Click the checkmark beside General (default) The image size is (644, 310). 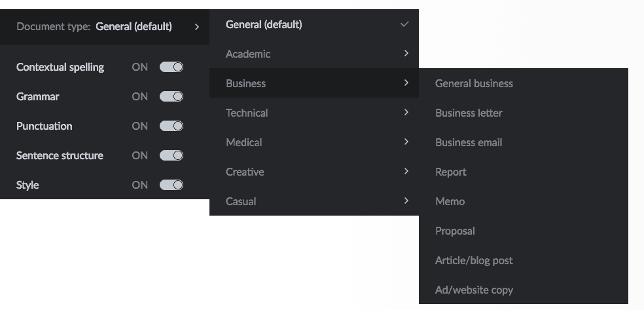[x=404, y=24]
